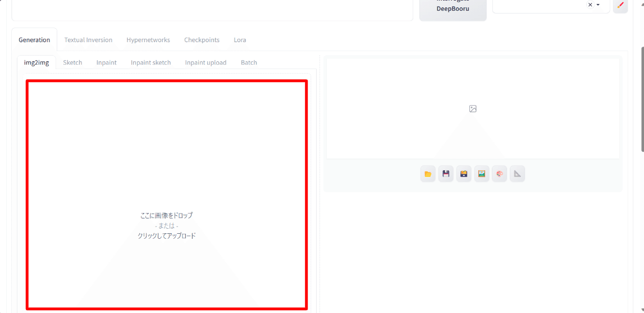Clear the styles selection with X icon
Image resolution: width=644 pixels, height=313 pixels.
point(590,4)
